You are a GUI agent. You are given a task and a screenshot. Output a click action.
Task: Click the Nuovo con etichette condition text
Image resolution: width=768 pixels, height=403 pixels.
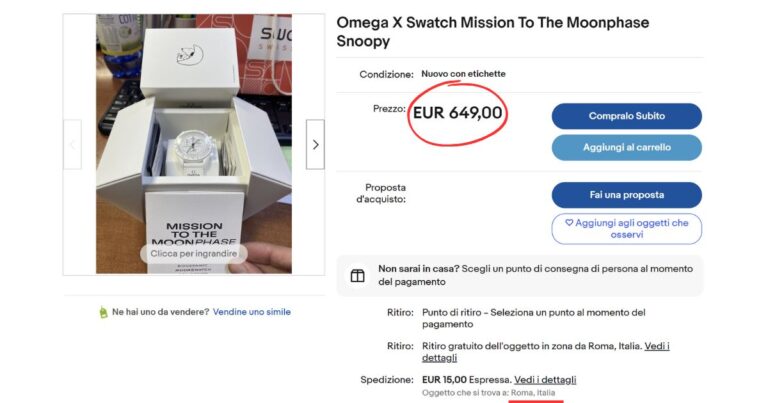pyautogui.click(x=463, y=74)
